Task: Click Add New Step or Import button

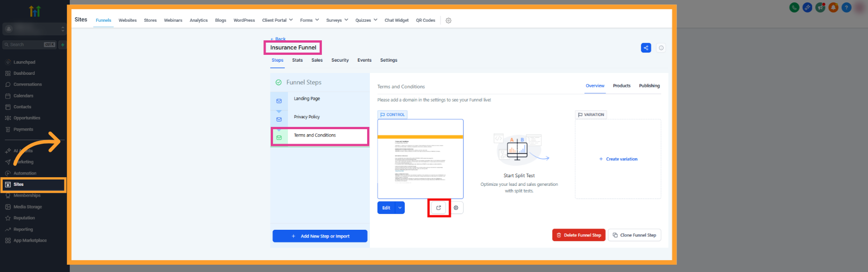Action: 320,236
